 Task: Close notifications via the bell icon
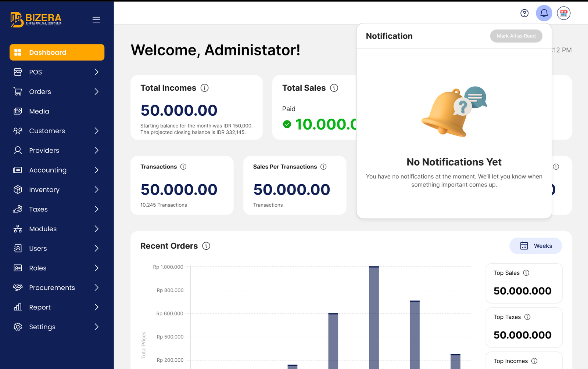(544, 13)
